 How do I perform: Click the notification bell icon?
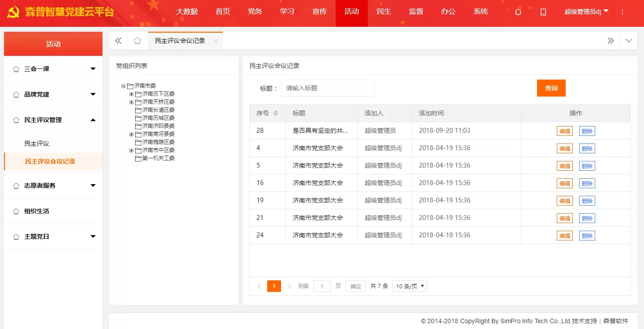518,12
